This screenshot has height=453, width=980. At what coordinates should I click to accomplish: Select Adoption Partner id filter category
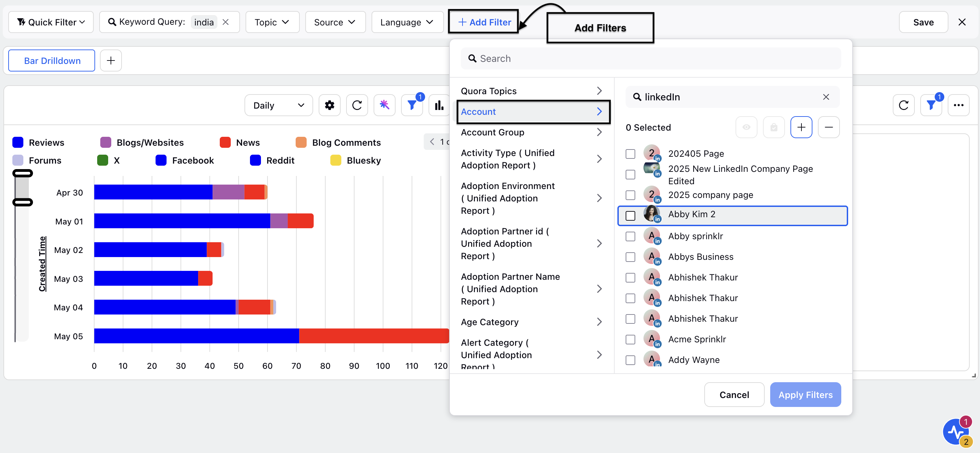coord(532,244)
